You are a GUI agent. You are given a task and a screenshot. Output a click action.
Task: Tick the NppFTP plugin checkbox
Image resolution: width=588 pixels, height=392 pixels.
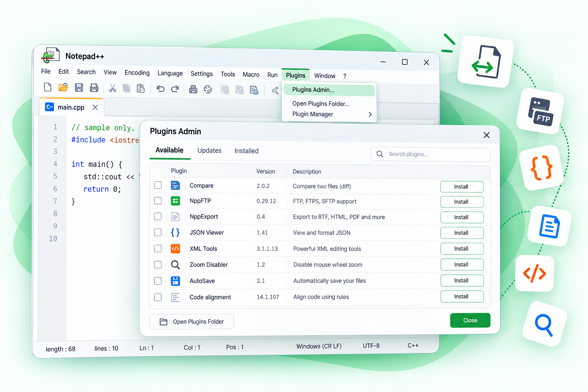click(158, 201)
